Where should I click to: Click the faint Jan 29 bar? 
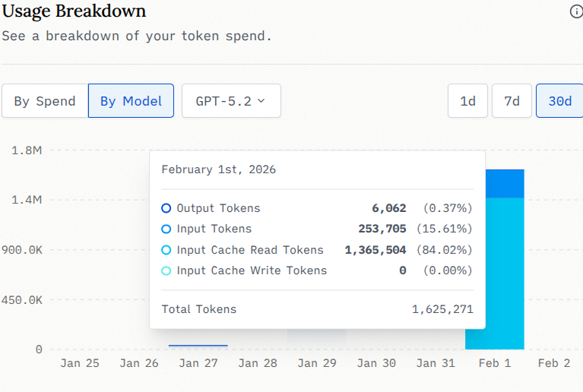(316, 339)
